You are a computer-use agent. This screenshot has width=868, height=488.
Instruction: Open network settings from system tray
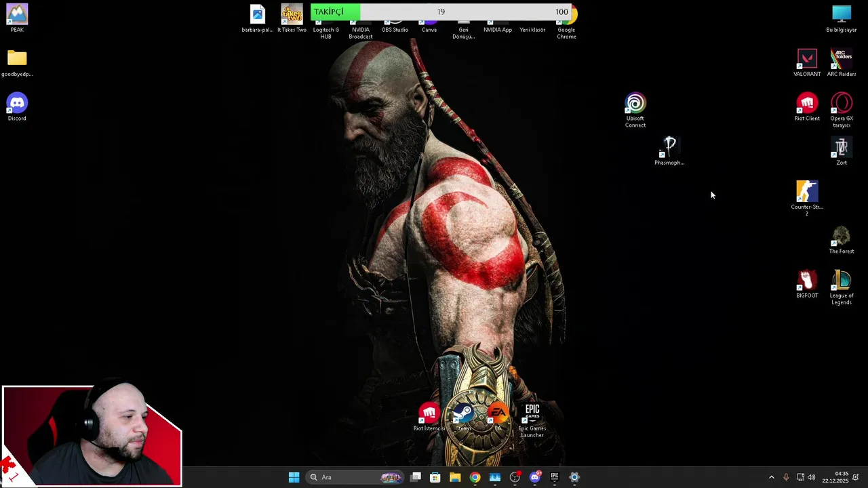800,477
